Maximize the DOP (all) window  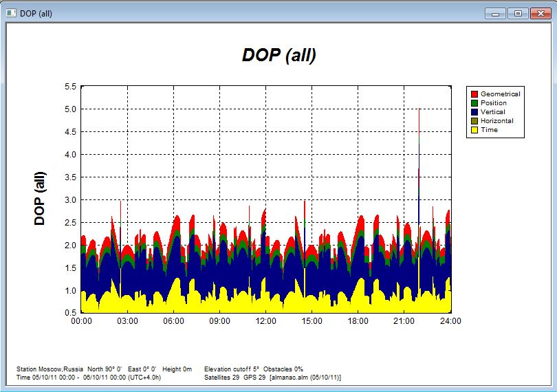[518, 13]
